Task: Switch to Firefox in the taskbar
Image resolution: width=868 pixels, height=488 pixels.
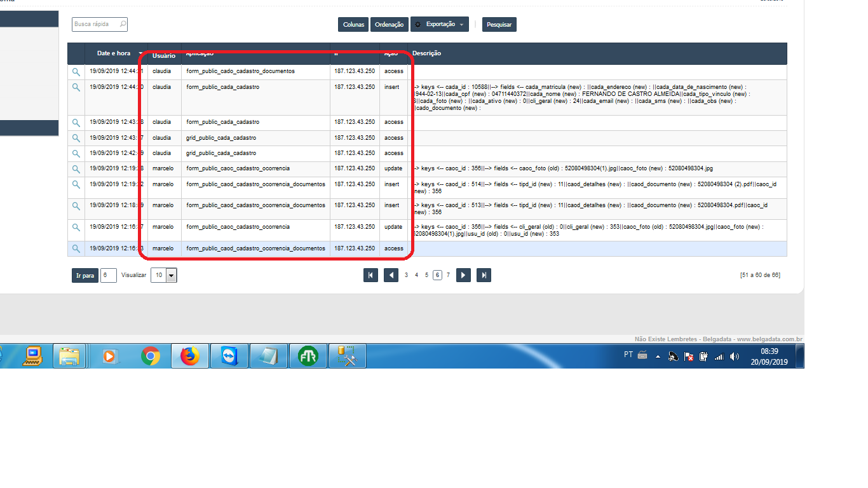Action: [189, 356]
